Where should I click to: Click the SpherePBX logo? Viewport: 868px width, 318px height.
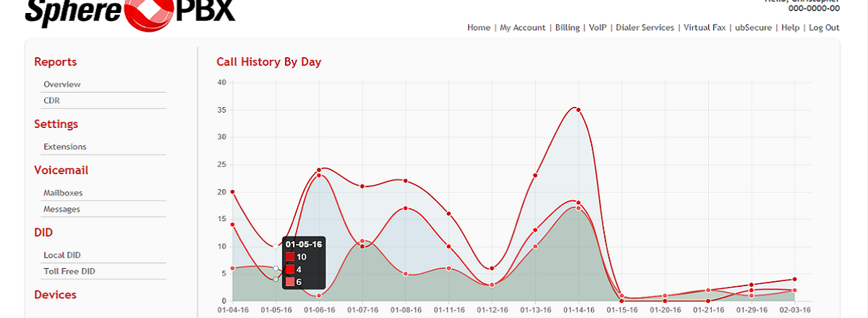click(x=130, y=13)
